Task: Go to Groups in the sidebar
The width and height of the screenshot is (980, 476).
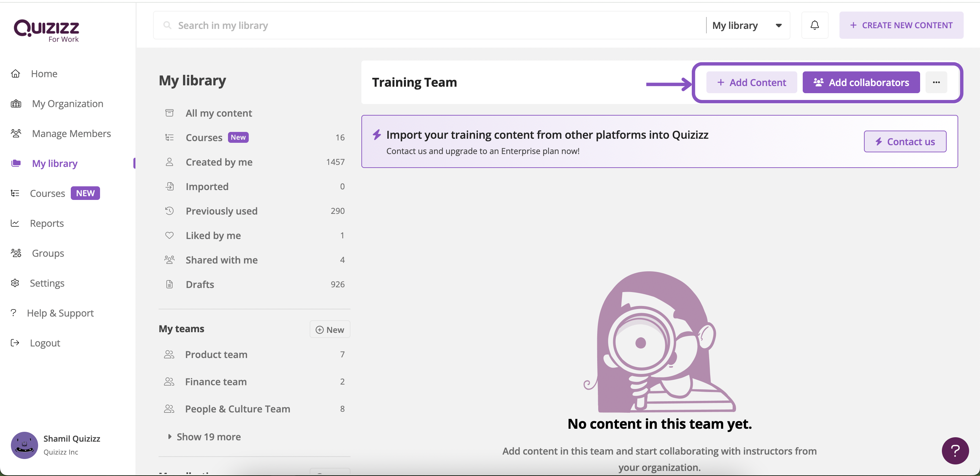Action: pos(48,253)
